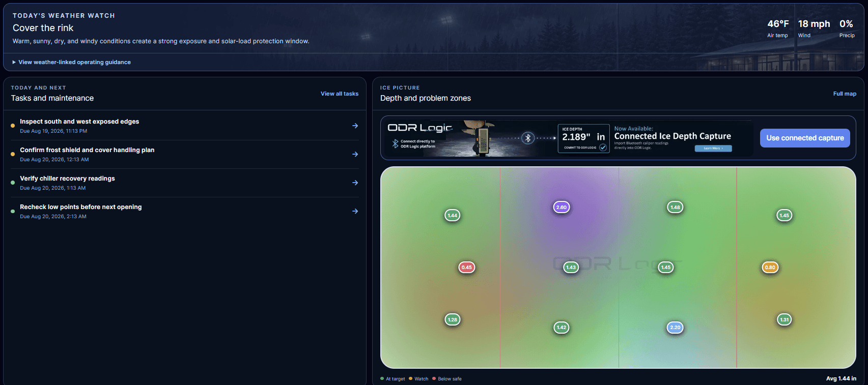868x385 pixels.
Task: Click the Avg 1.44 in value
Action: coord(841,378)
